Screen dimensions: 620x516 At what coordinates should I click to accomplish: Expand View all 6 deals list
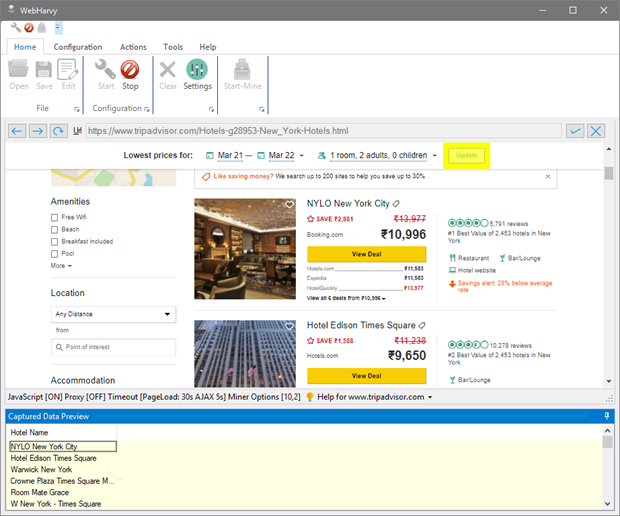pos(346,298)
